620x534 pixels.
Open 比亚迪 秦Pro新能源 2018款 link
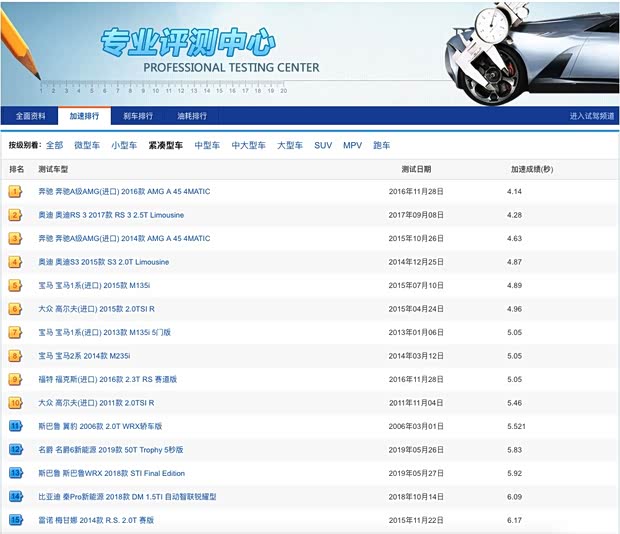click(127, 497)
